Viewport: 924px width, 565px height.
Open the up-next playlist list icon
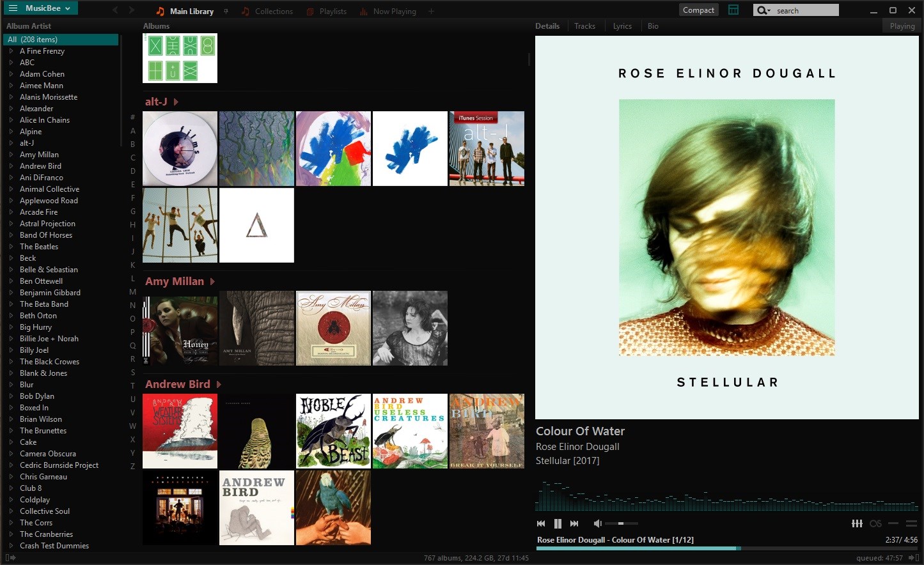[x=912, y=523]
